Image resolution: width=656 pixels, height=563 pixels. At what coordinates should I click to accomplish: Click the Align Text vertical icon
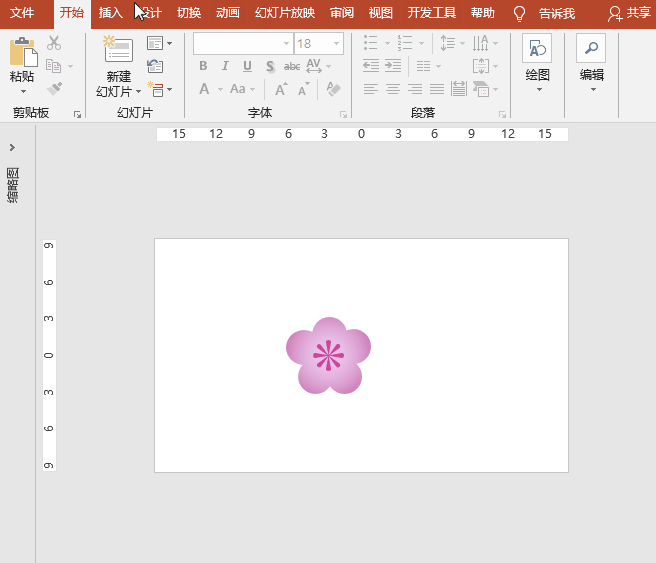coord(481,66)
